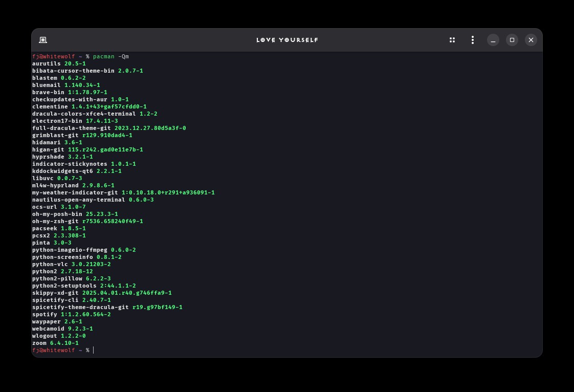Screen dimensions: 574x392
Task: Select the webcamoid 9.2.3-1 line
Action: [62, 329]
